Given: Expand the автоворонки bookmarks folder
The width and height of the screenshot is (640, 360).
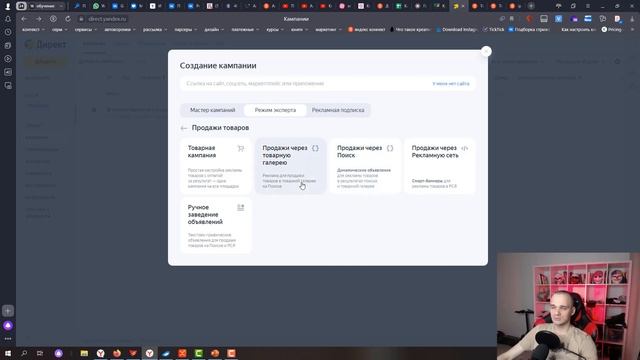Looking at the screenshot, I should 120,29.
